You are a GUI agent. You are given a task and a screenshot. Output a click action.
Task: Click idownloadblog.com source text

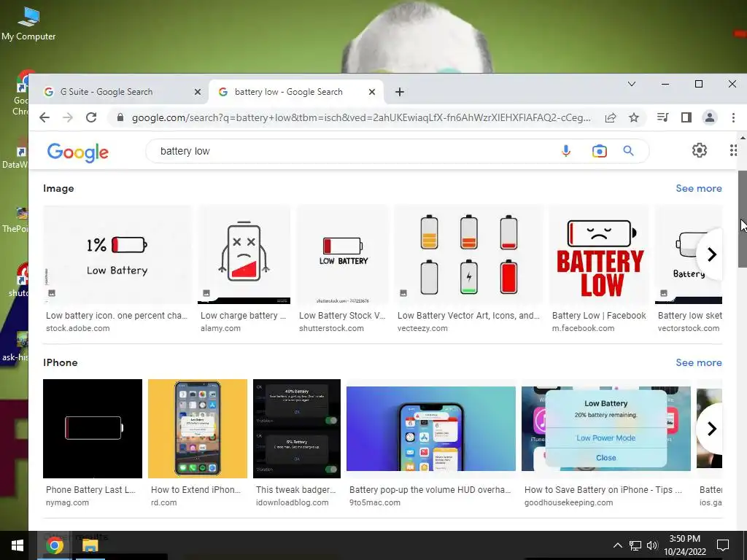[x=292, y=502]
